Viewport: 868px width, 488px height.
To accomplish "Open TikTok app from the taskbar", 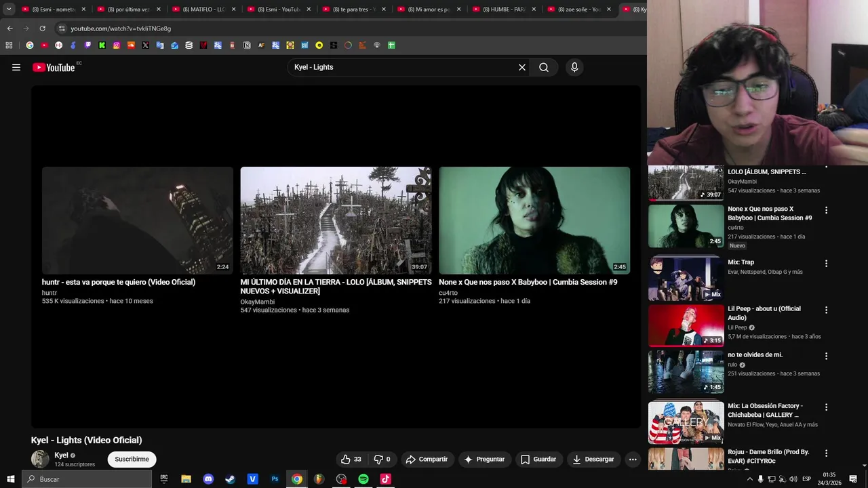I will pyautogui.click(x=385, y=479).
